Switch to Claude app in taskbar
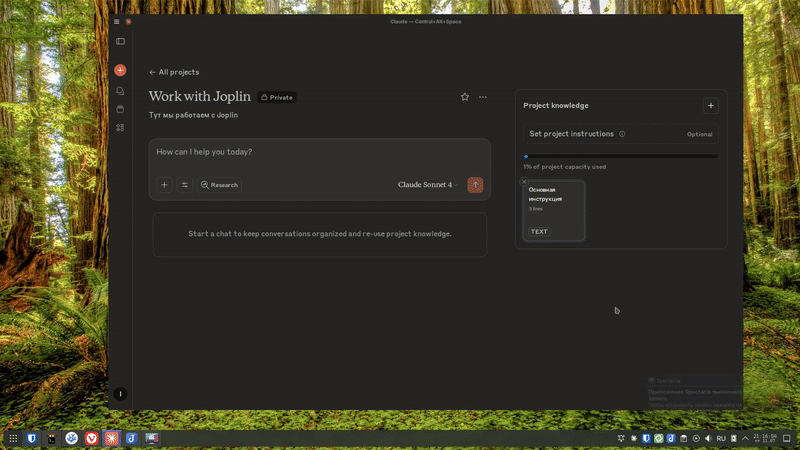 pyautogui.click(x=112, y=438)
